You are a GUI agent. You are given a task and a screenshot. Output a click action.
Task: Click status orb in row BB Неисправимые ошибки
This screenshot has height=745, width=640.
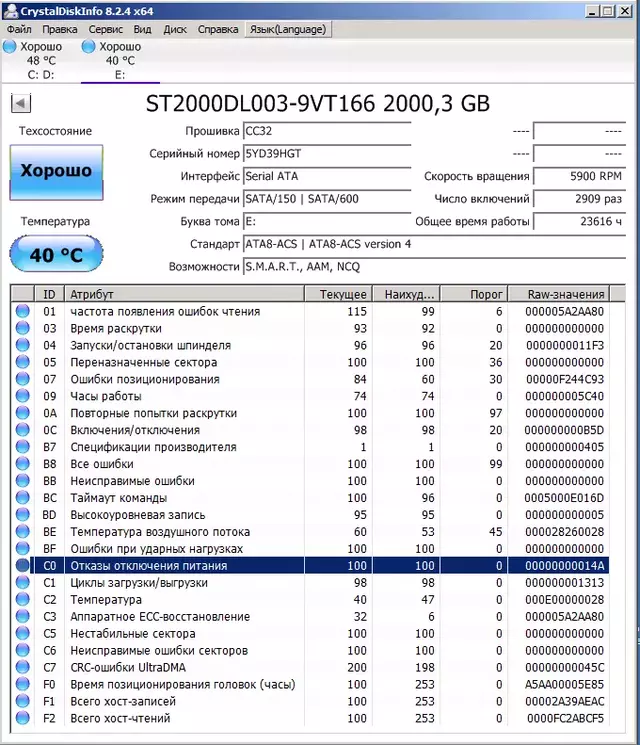(x=22, y=481)
